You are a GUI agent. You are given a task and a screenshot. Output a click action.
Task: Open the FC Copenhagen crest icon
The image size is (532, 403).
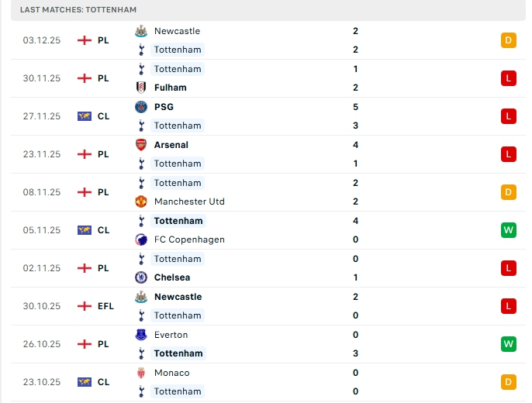[141, 239]
